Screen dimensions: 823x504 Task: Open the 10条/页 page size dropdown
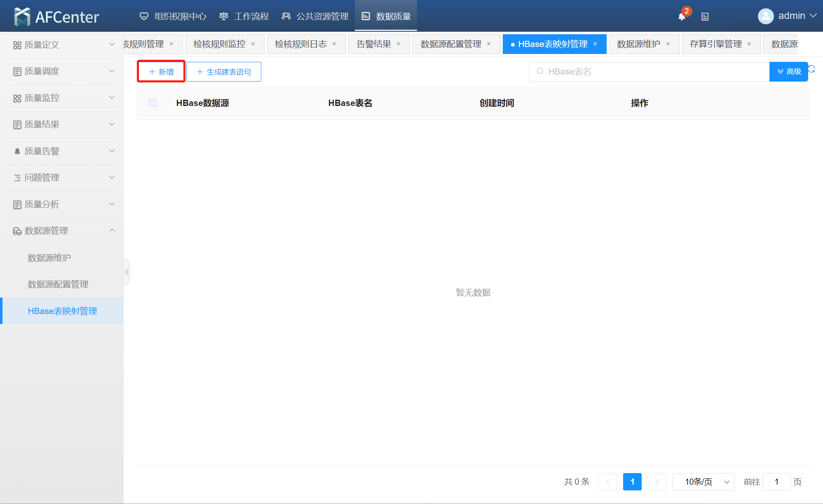coord(703,481)
